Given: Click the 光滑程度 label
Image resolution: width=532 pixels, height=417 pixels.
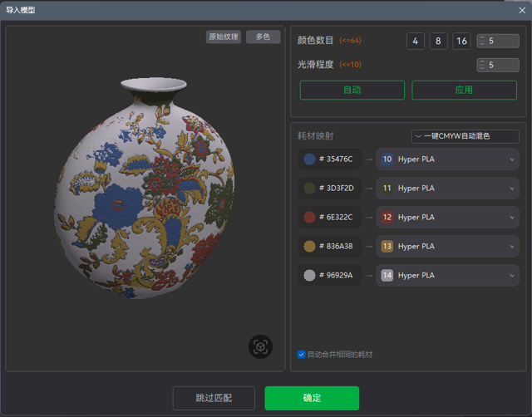Looking at the screenshot, I should [316, 65].
